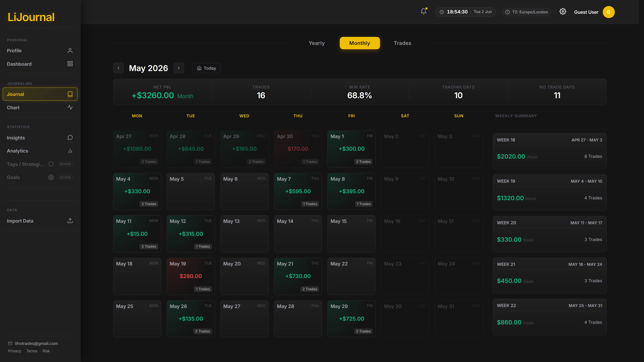Switch to the Trades tab

coord(402,43)
